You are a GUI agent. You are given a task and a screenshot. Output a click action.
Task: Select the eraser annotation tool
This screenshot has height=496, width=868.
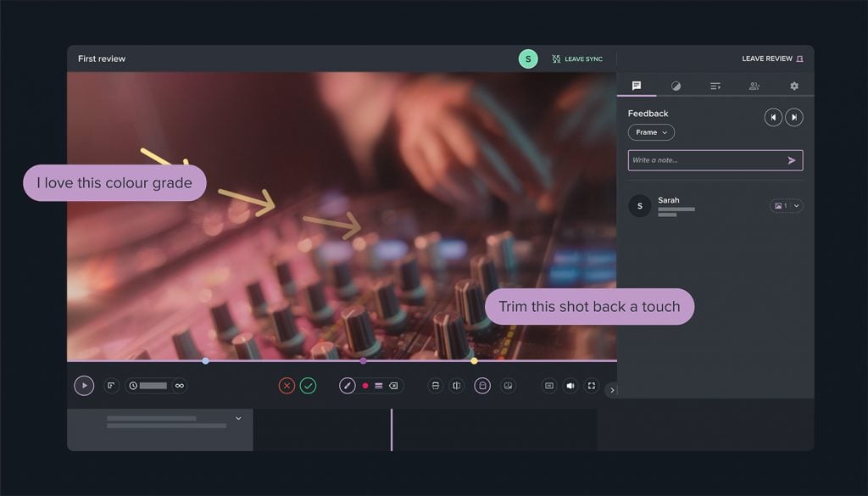tap(394, 386)
